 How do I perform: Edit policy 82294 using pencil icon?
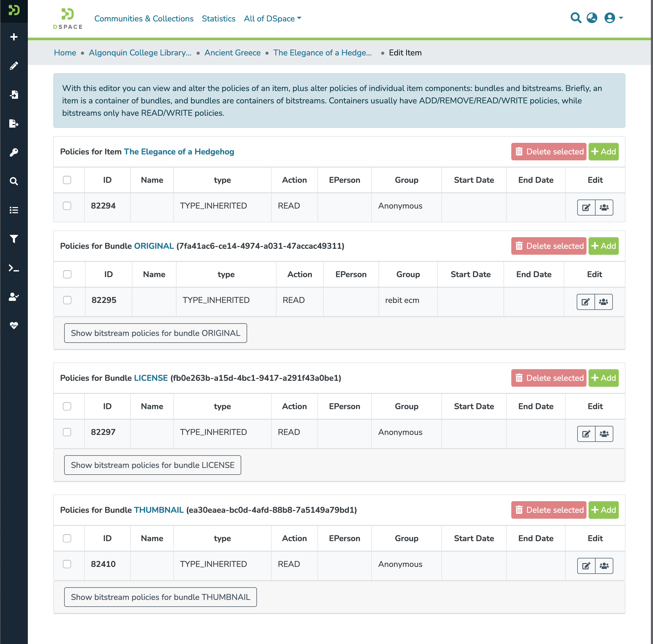pyautogui.click(x=586, y=207)
